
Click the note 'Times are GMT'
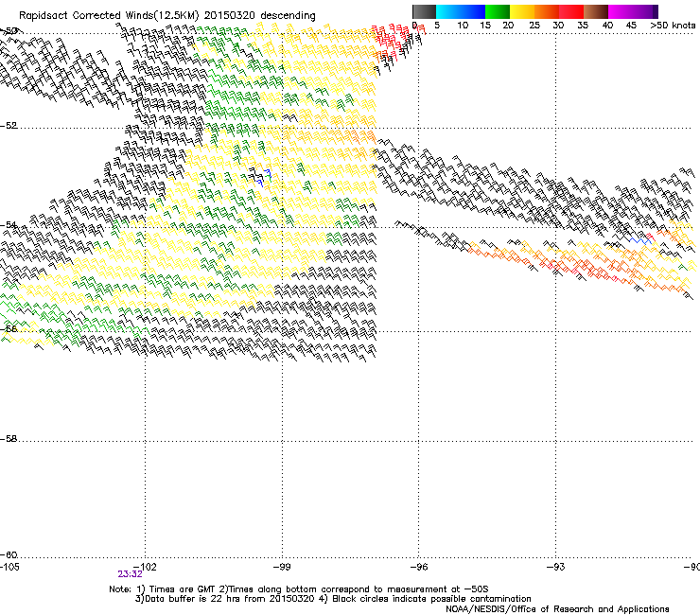point(183,589)
